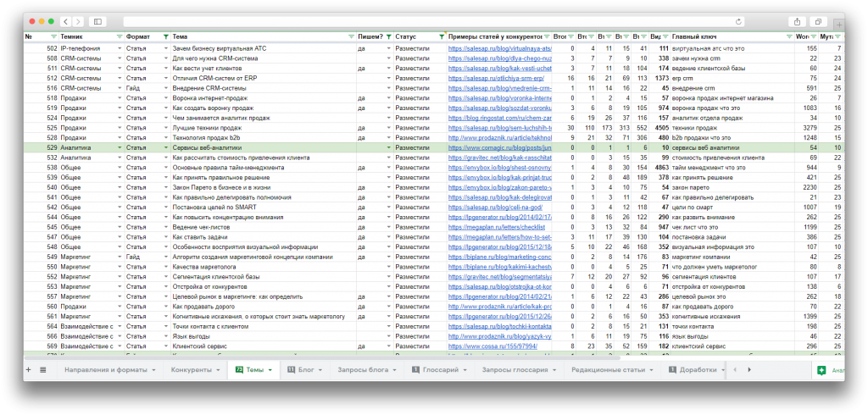The width and height of the screenshot is (868, 415).
Task: Open the Формат dropdown in row 549 Гайд
Action: pyautogui.click(x=165, y=257)
